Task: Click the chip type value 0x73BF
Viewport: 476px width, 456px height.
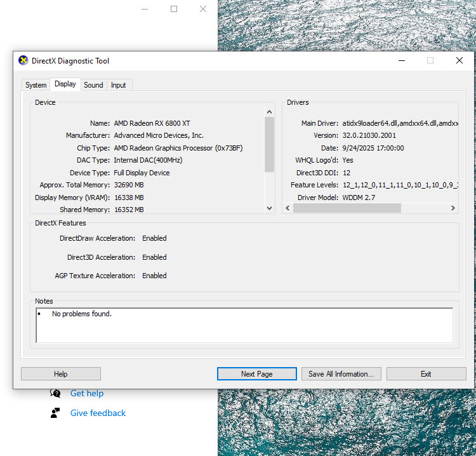Action: pyautogui.click(x=229, y=148)
